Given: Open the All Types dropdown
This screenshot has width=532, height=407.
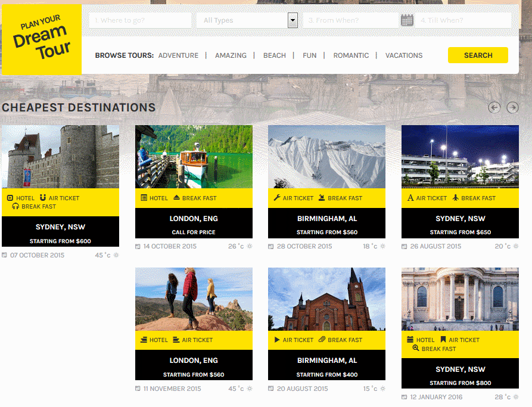Looking at the screenshot, I should 247,20.
